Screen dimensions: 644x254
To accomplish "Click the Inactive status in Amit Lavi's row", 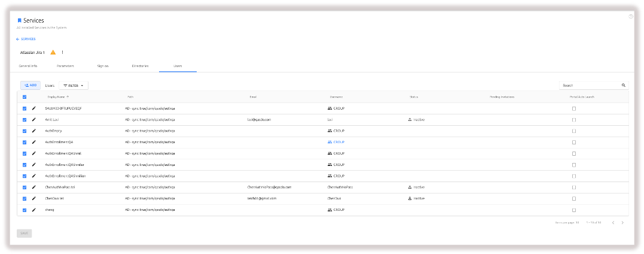I will point(419,119).
